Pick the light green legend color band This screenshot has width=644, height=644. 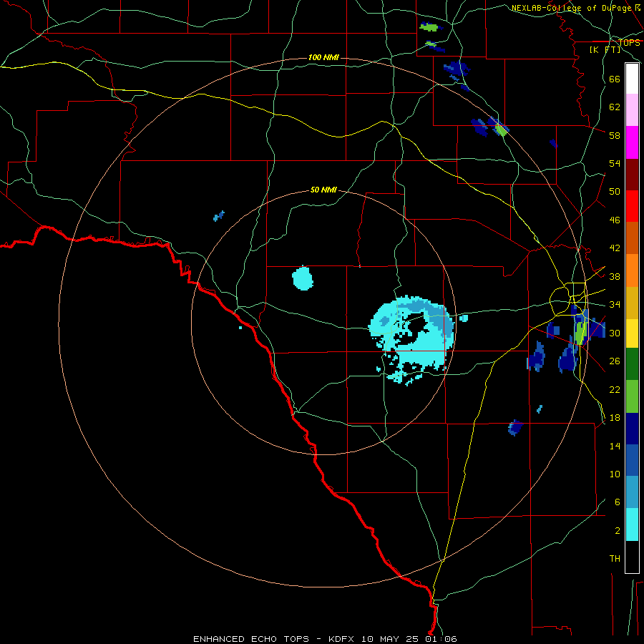pyautogui.click(x=632, y=396)
